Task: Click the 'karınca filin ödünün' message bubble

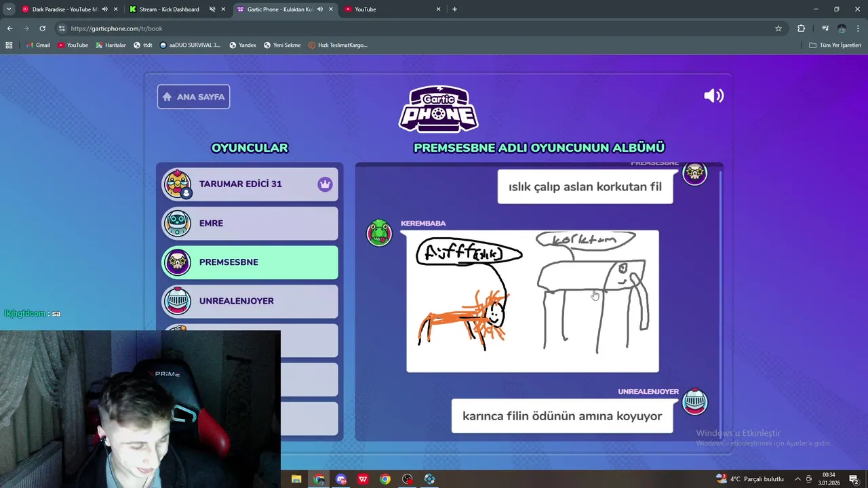Action: (562, 416)
